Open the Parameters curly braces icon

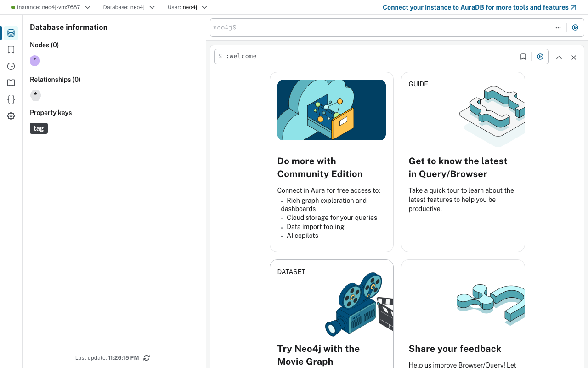click(11, 99)
